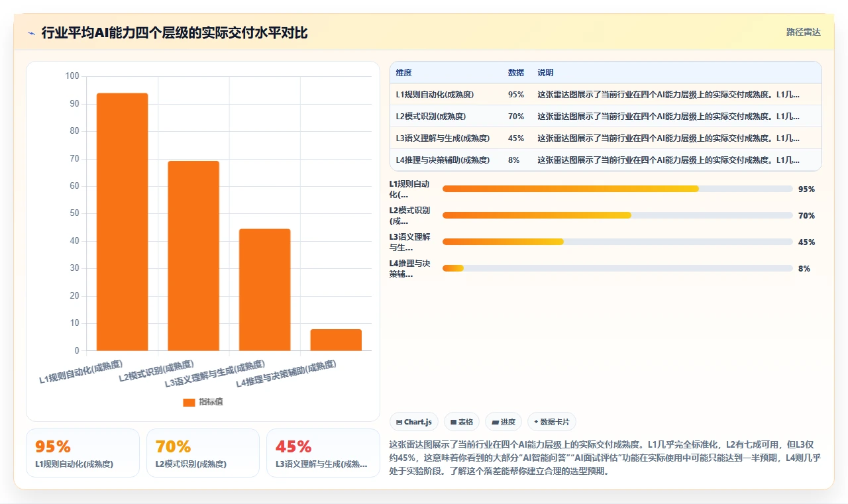Click the L3语义理解与生成 bar in chart
The width and height of the screenshot is (848, 504).
(x=264, y=289)
